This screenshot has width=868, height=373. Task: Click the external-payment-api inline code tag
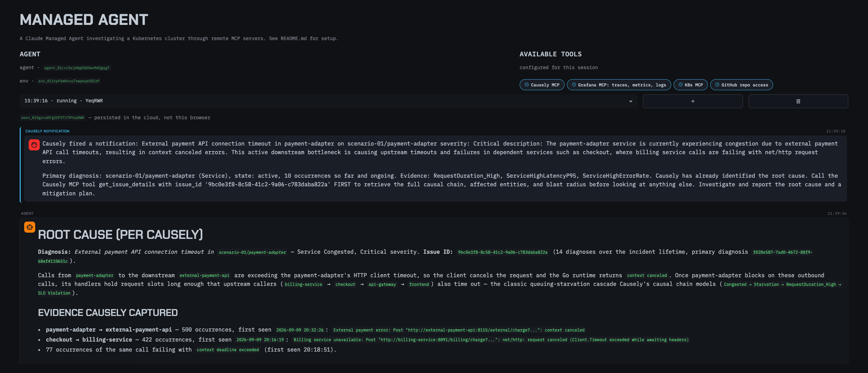[204, 276]
